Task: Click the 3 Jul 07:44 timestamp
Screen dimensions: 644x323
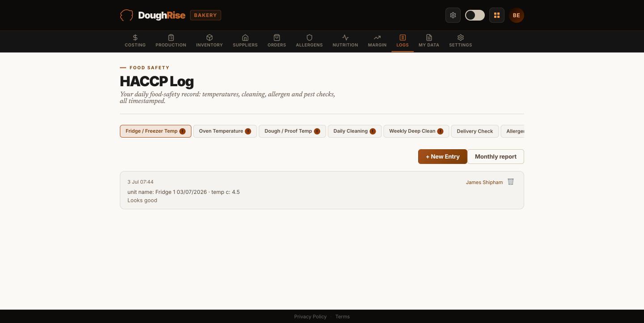Action: tap(140, 182)
